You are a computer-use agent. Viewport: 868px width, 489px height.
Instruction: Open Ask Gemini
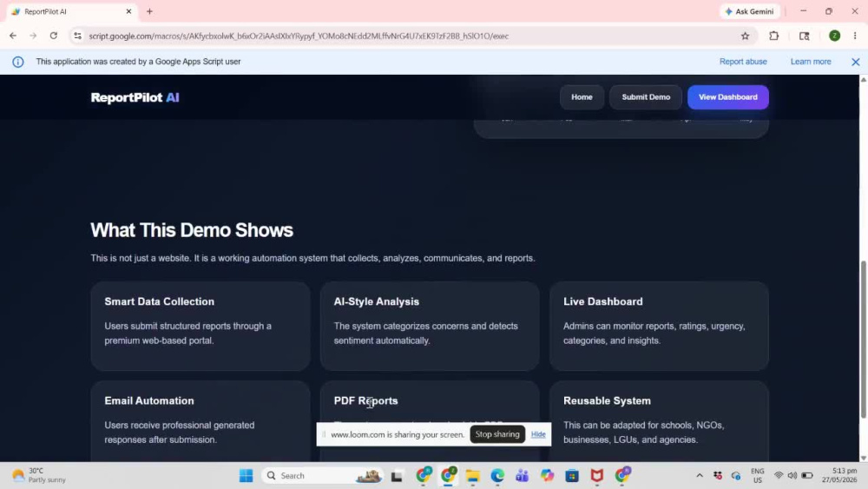(x=750, y=11)
